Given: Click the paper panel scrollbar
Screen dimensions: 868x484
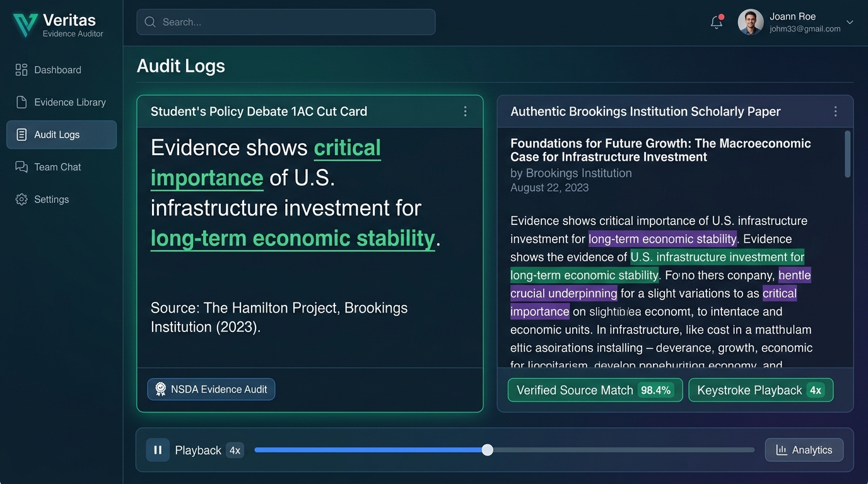Looking at the screenshot, I should pyautogui.click(x=847, y=154).
